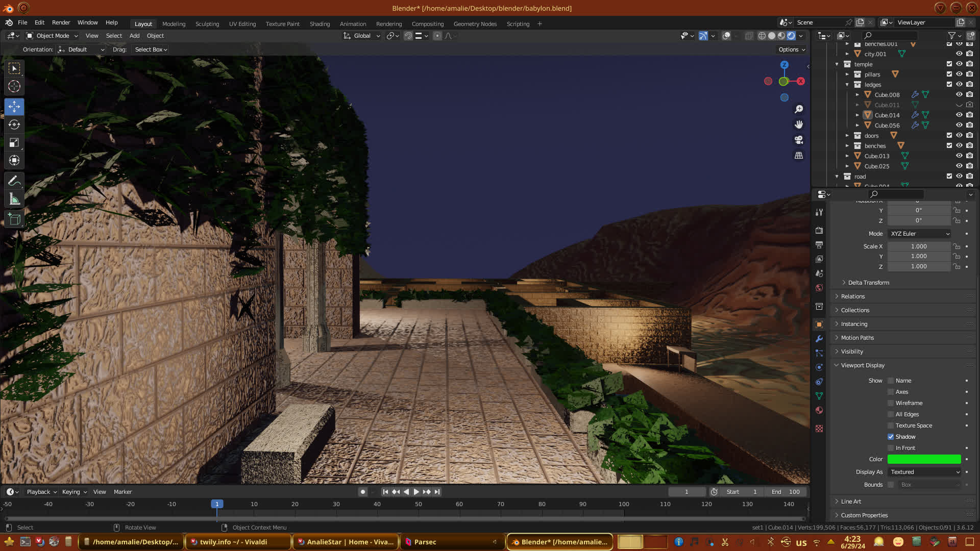The height and width of the screenshot is (551, 980).
Task: Click the Options button in viewport header
Action: 792,49
